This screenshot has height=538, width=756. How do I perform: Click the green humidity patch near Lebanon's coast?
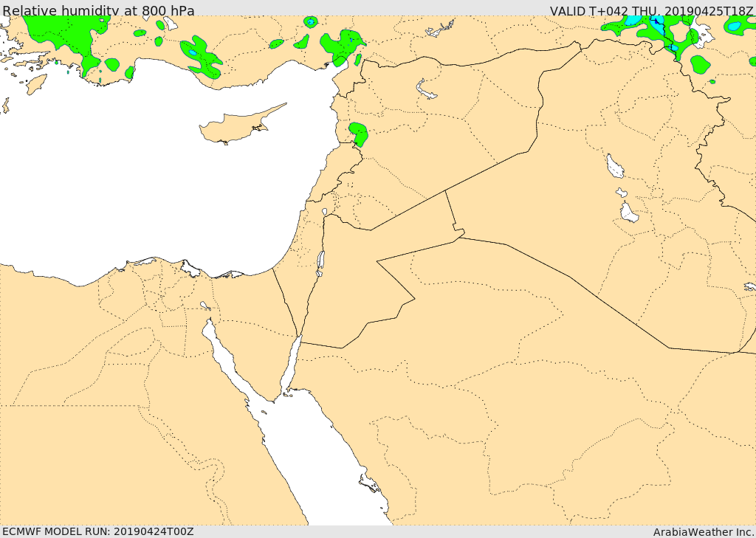click(358, 134)
